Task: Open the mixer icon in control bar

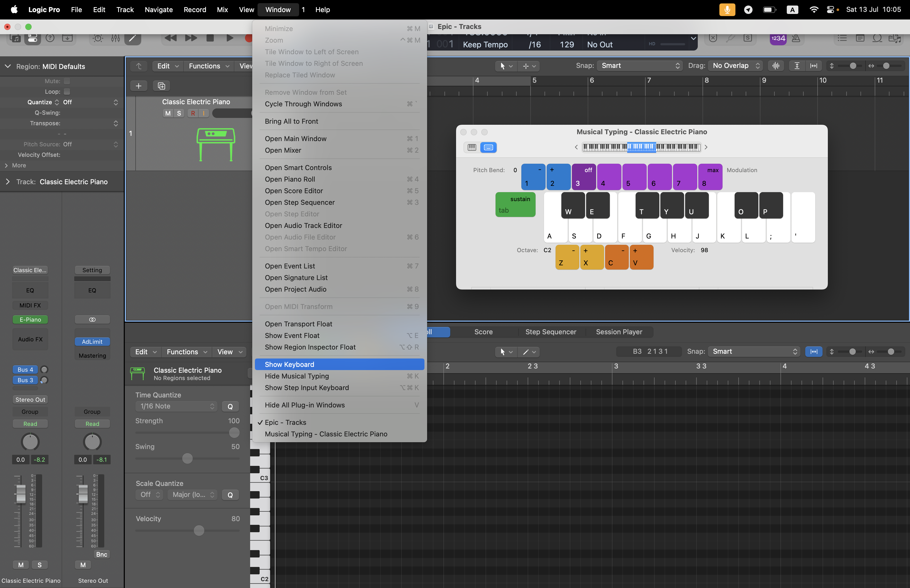Action: (115, 38)
